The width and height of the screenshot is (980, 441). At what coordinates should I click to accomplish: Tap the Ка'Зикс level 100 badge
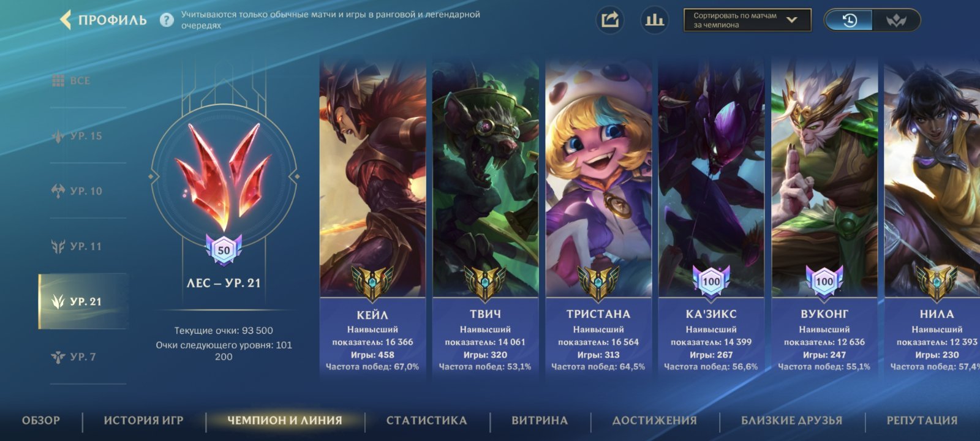tap(711, 282)
